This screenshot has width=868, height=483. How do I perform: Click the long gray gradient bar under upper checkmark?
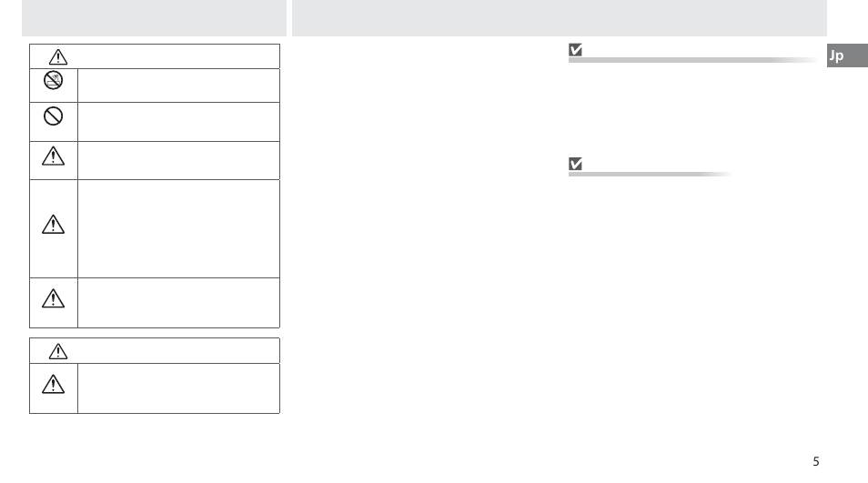692,60
